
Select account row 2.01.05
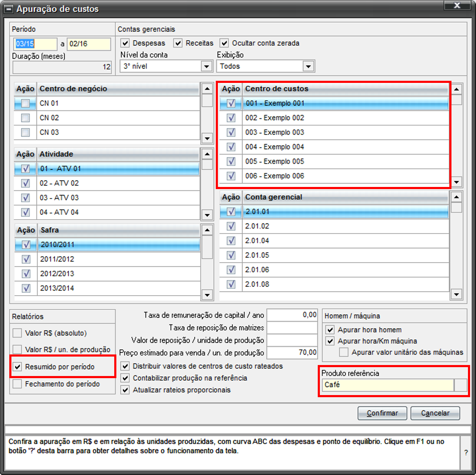[x=334, y=255]
